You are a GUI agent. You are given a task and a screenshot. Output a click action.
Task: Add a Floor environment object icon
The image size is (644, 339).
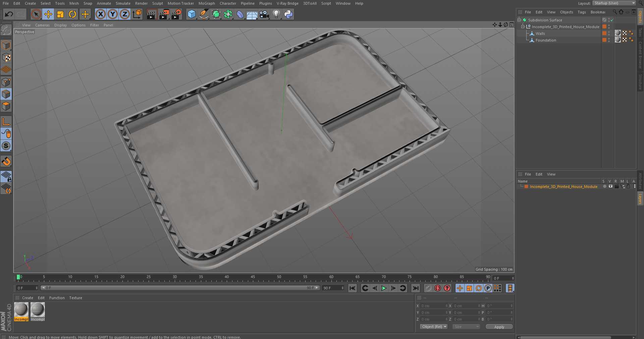252,14
